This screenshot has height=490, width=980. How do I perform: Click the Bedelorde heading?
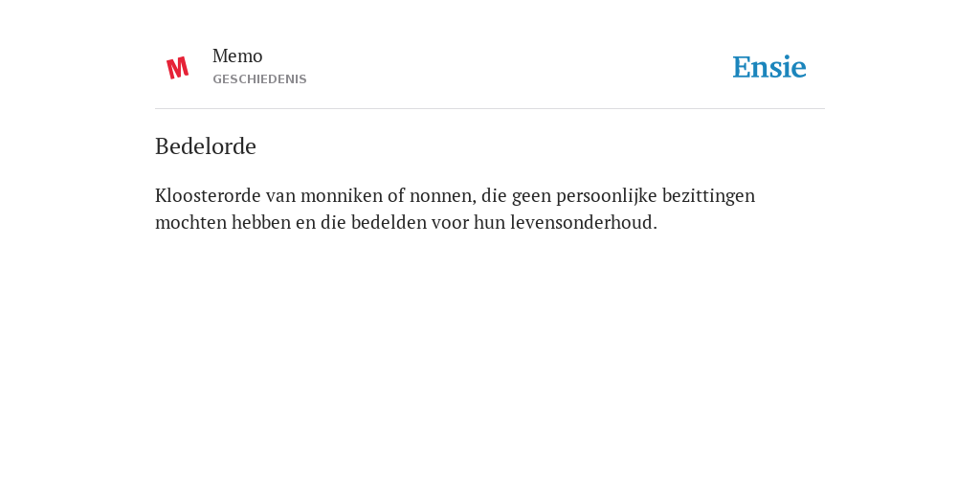(206, 146)
